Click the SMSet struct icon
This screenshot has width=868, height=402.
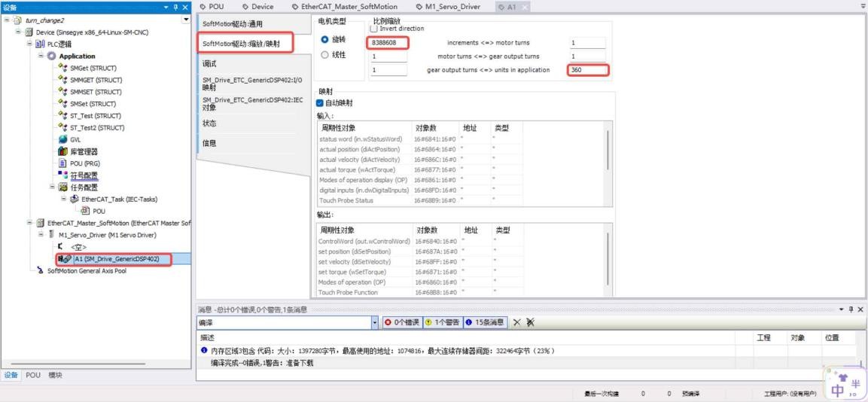point(62,104)
